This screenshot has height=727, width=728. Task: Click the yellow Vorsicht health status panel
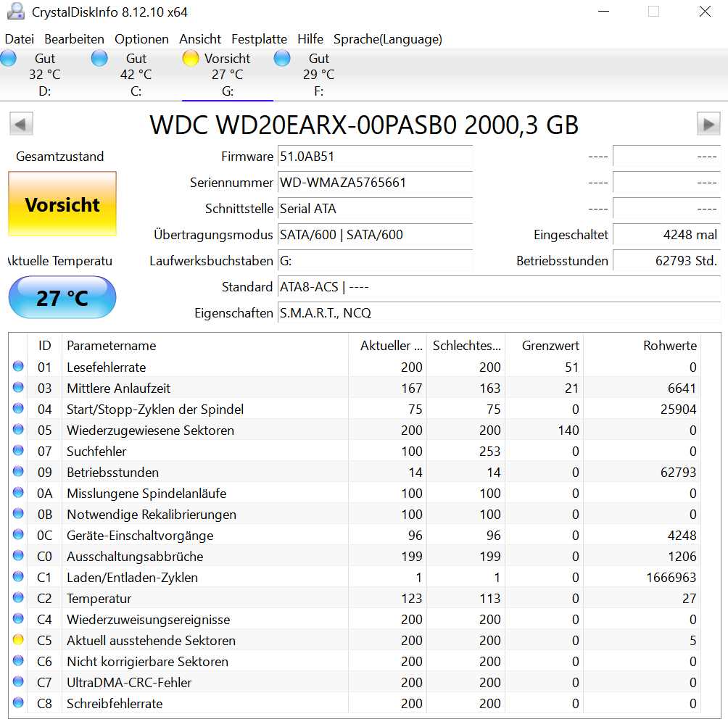click(x=62, y=204)
